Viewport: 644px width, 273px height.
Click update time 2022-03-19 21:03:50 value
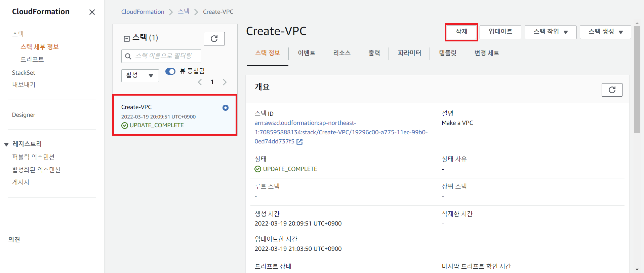(x=298, y=249)
